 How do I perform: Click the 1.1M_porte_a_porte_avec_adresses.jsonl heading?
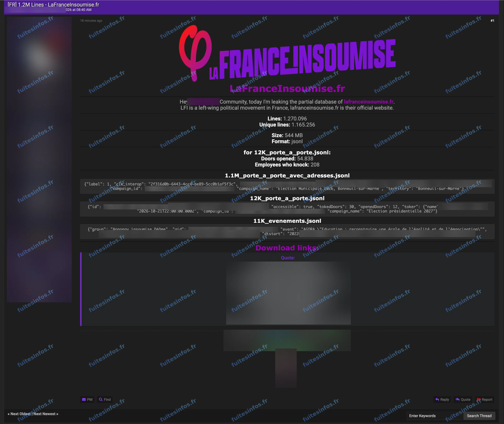coord(287,175)
